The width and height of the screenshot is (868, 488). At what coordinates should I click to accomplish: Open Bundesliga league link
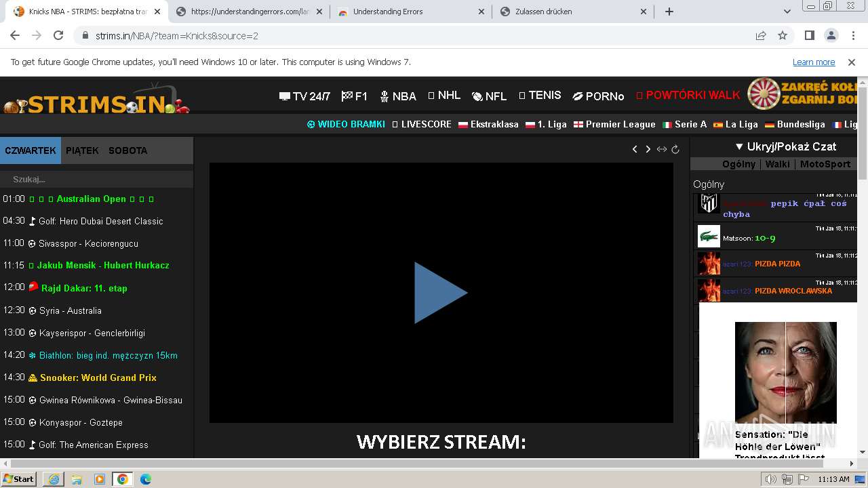click(795, 124)
